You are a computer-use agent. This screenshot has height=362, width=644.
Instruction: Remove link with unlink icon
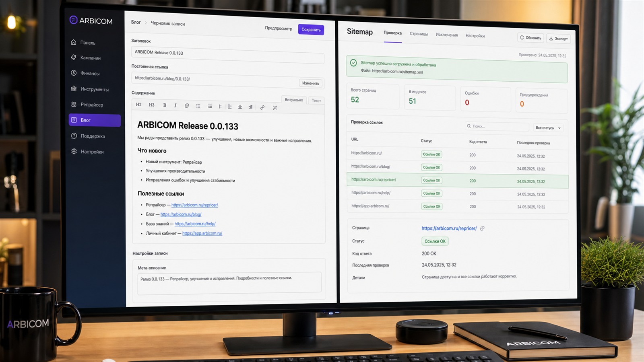click(x=275, y=107)
